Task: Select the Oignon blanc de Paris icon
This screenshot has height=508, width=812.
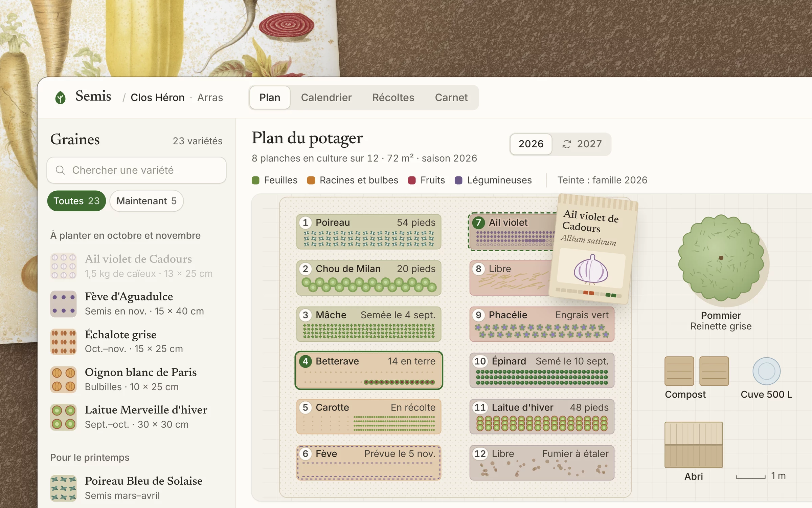Action: pyautogui.click(x=64, y=379)
